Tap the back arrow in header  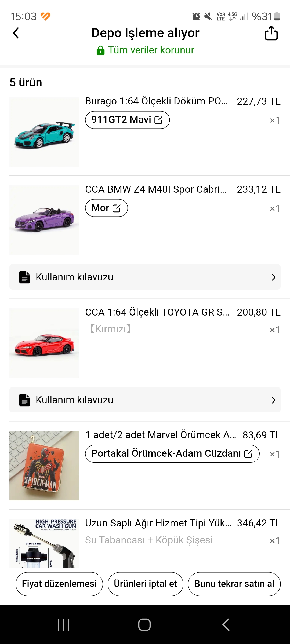point(16,33)
